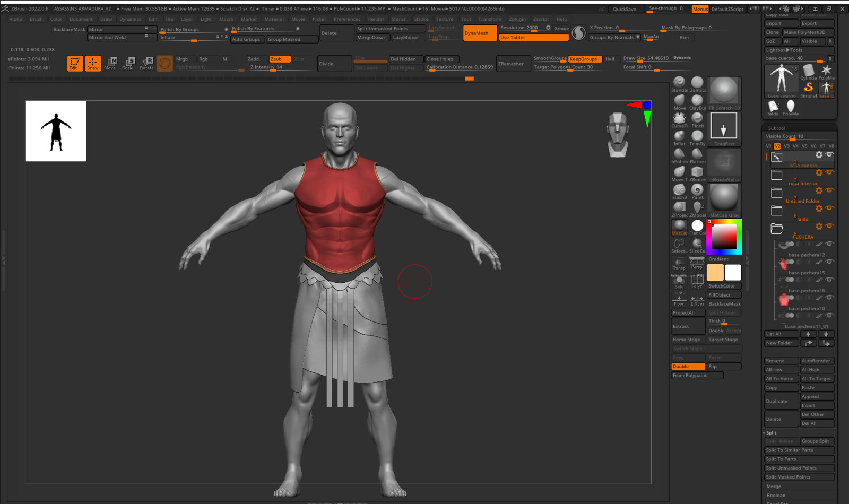Select the ClayBuildup brush icon
Viewport: 849px width, 504px height.
tap(697, 101)
